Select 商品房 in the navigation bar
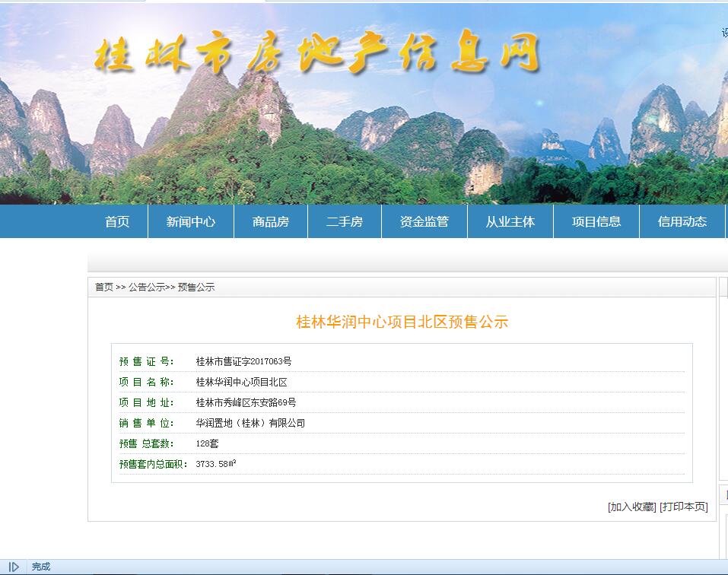This screenshot has height=575, width=728. point(271,222)
